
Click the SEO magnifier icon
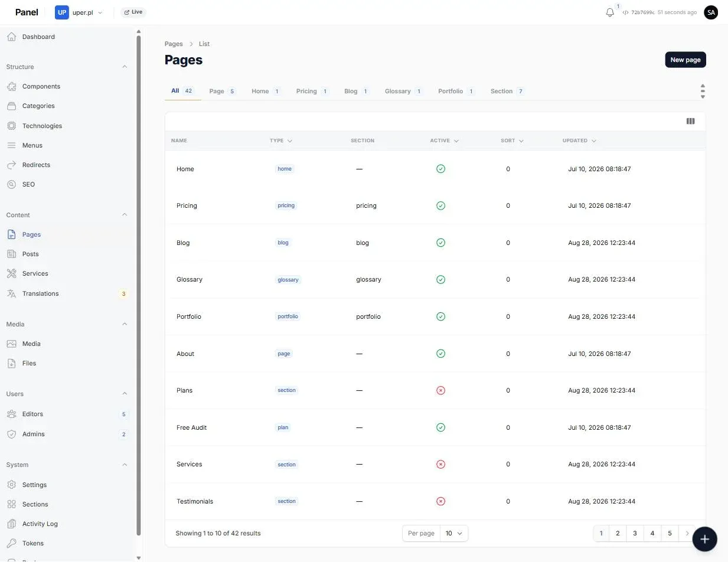click(11, 184)
